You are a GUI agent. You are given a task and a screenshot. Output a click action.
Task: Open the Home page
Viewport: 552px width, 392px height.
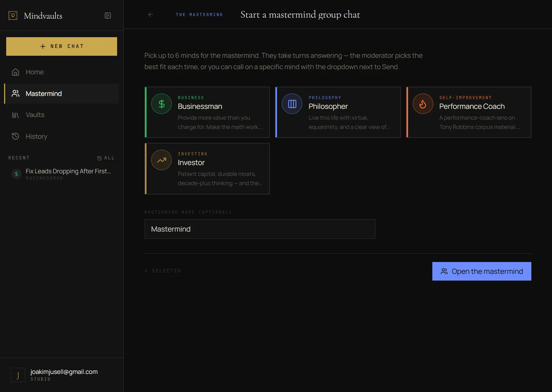pyautogui.click(x=62, y=72)
